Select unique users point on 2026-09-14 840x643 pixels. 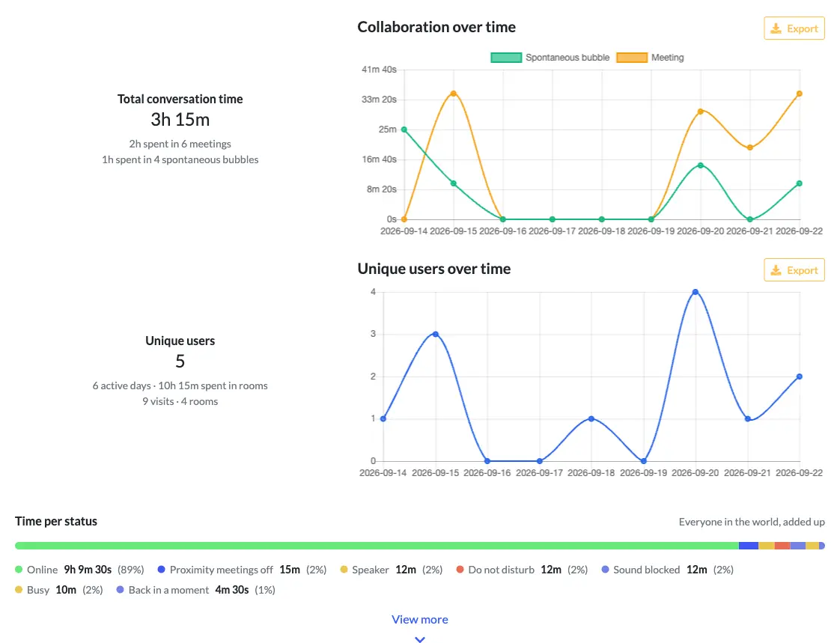click(x=383, y=418)
